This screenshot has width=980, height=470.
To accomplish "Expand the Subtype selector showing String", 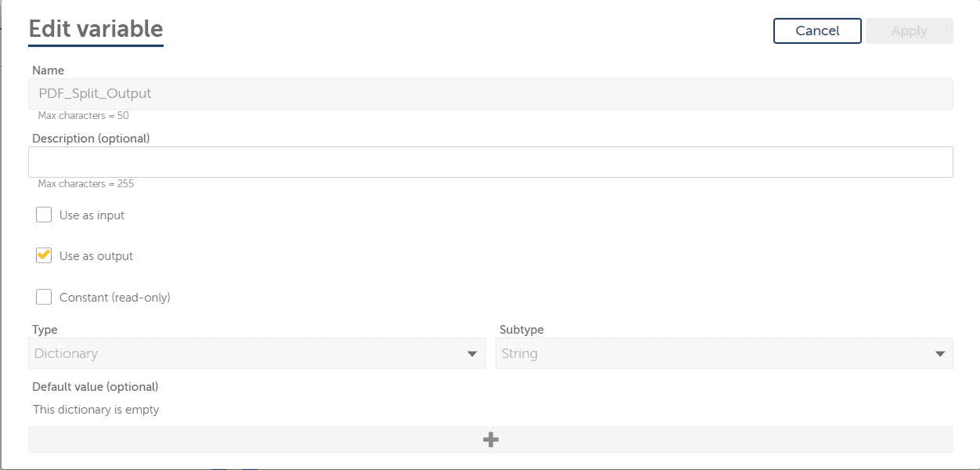I will point(724,353).
